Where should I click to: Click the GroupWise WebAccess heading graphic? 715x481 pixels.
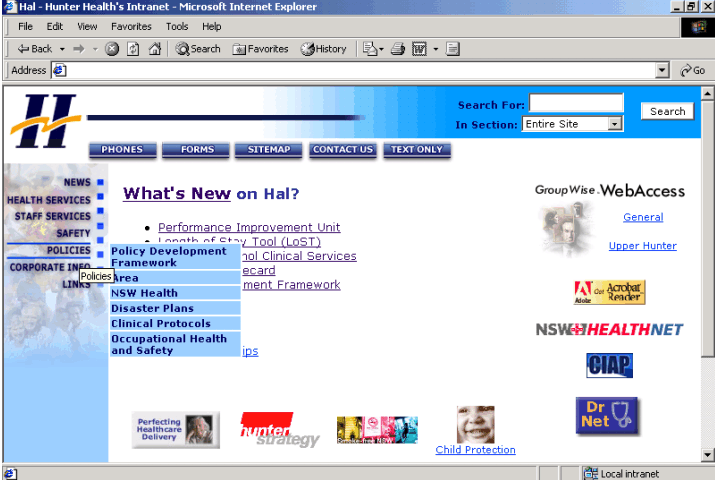610,191
